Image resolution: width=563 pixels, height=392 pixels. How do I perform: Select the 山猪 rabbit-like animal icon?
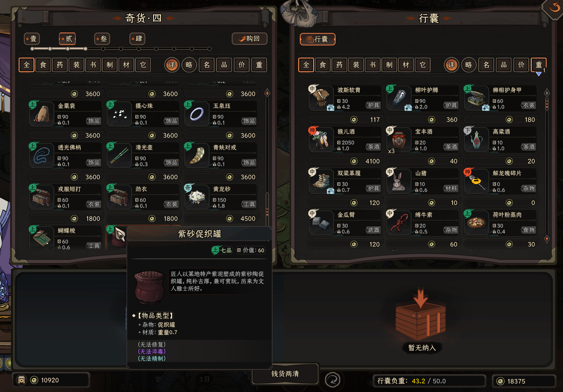(x=399, y=181)
